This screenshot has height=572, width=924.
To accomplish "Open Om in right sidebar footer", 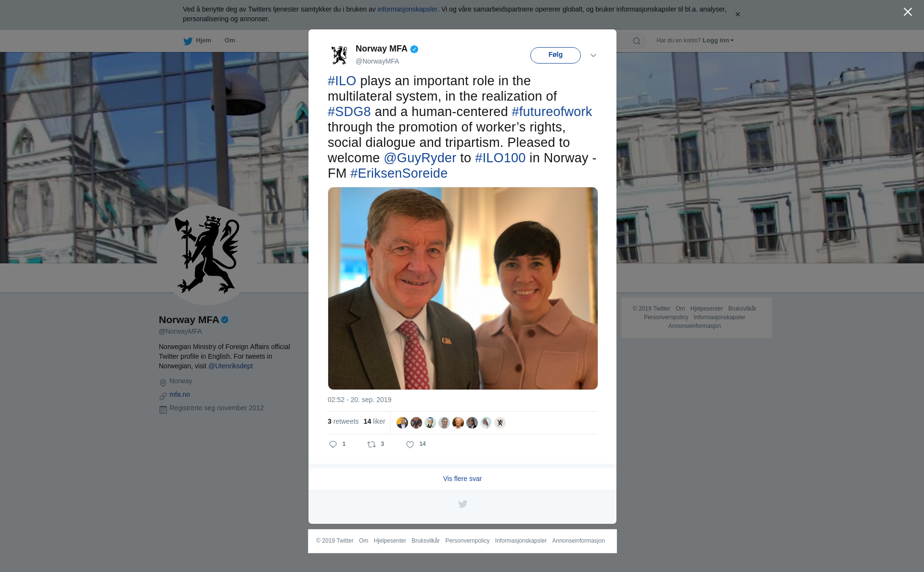I will tap(680, 309).
